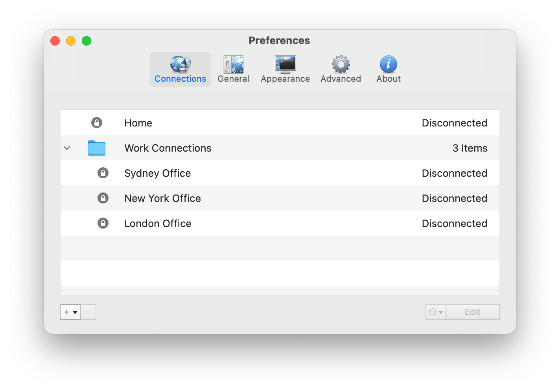560x392 pixels.
Task: Select the London Office connection name
Action: 158,223
